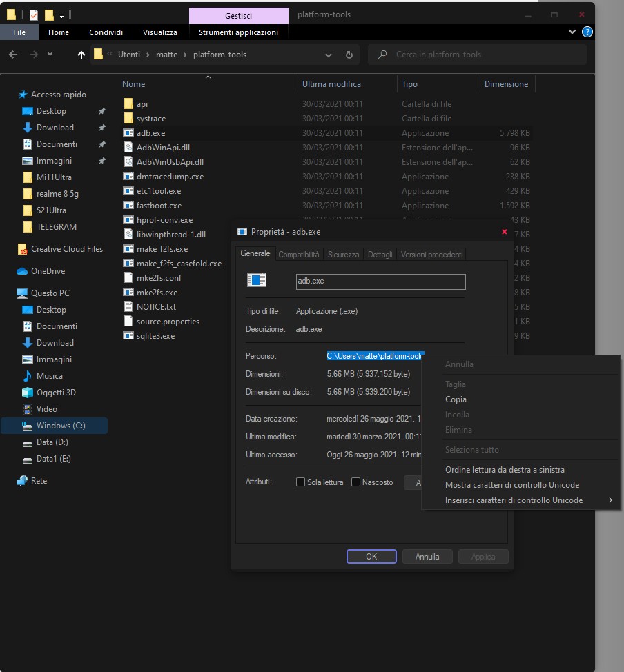Open OneDrive cloud icon in sidebar
Viewport: 624px width, 672px height.
[22, 271]
